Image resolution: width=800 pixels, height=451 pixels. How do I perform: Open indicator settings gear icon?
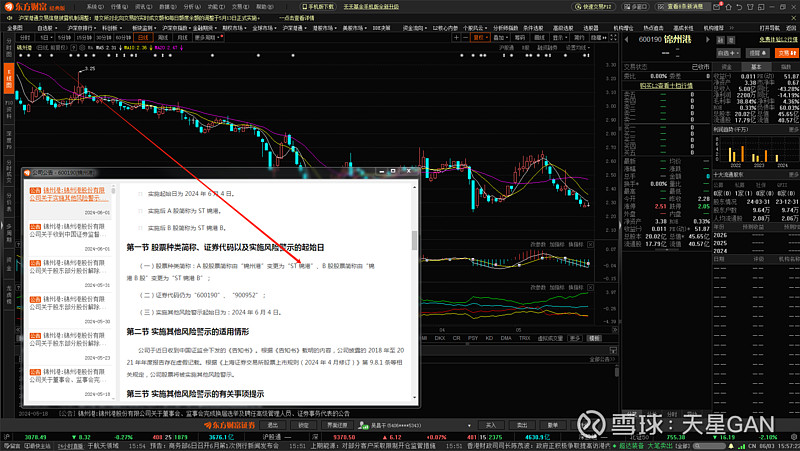pos(82,47)
